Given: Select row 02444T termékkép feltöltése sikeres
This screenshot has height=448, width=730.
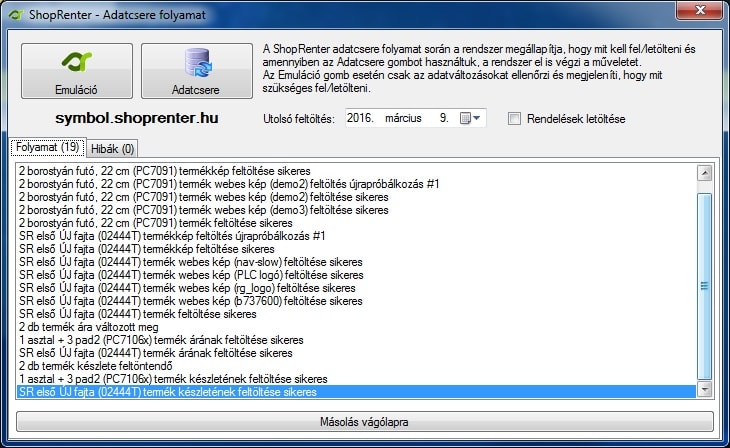Looking at the screenshot, I should click(356, 249).
